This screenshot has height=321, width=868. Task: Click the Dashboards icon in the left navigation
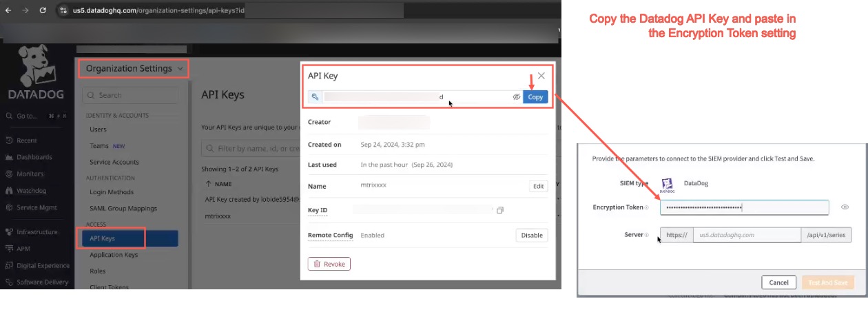[10, 157]
